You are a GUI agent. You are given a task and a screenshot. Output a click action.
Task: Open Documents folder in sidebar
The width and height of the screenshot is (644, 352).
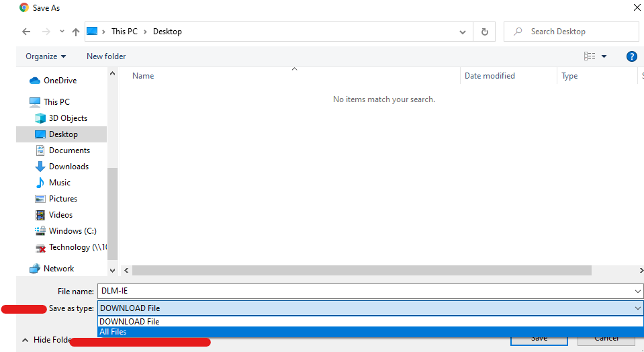(69, 150)
